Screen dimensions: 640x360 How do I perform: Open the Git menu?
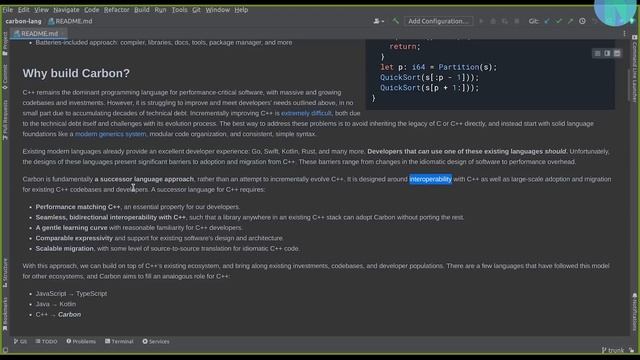pos(196,9)
